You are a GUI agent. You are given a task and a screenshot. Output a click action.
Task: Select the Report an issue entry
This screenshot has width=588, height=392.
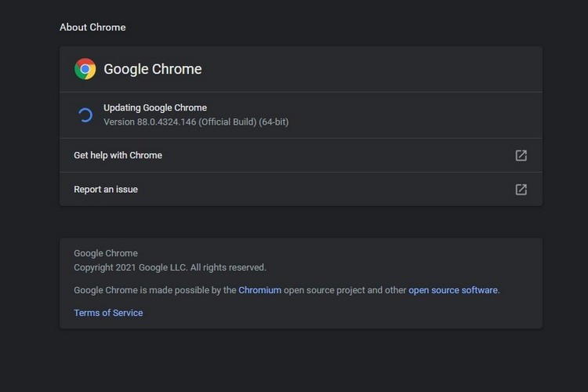coord(106,189)
